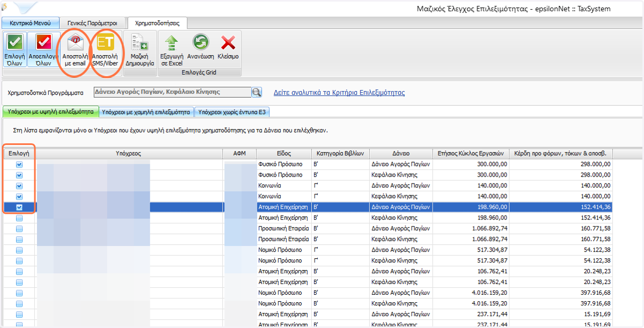Click the Χρηματοδοτικά Προγράμματα text field
The image size is (644, 328).
click(x=172, y=92)
